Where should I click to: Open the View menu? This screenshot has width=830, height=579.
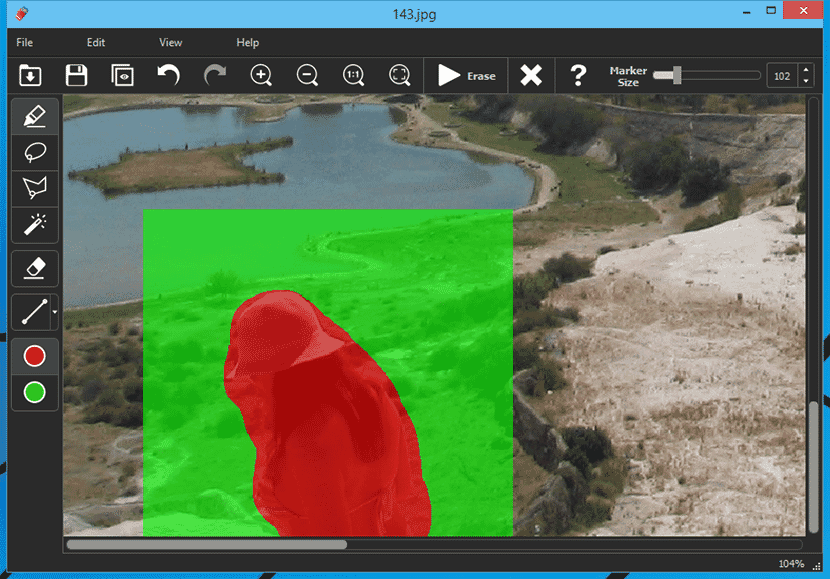click(171, 43)
